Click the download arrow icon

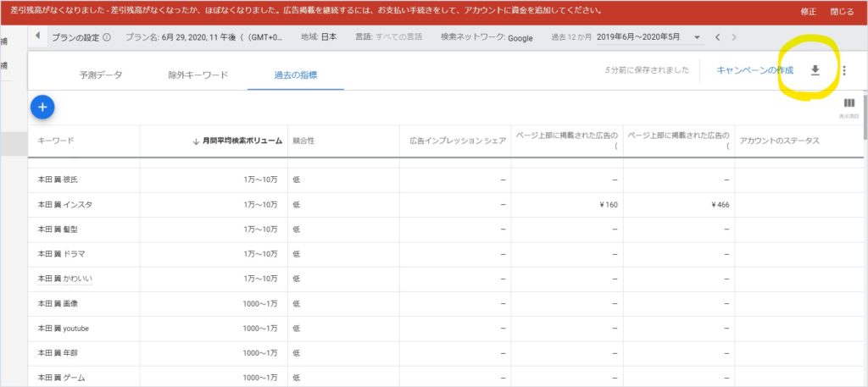(815, 70)
